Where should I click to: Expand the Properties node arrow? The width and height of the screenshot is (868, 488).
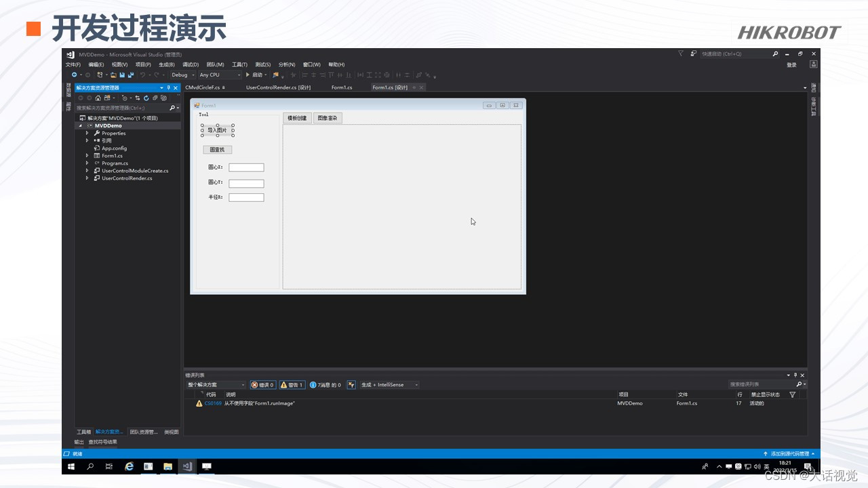pos(87,133)
